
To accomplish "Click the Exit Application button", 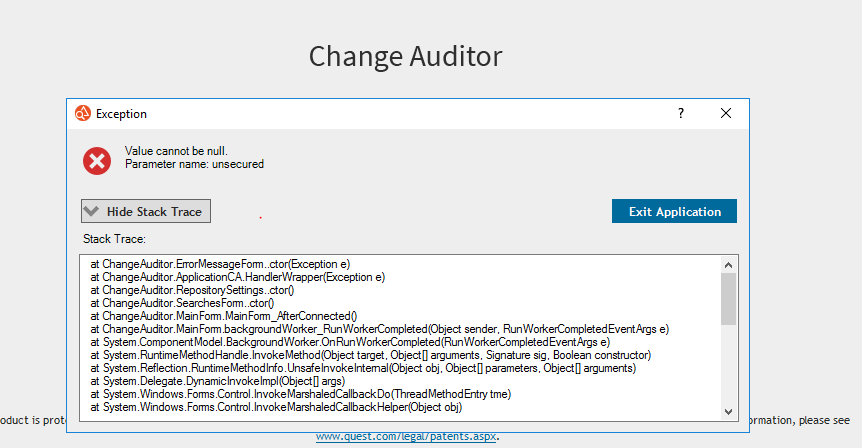I will pyautogui.click(x=674, y=211).
